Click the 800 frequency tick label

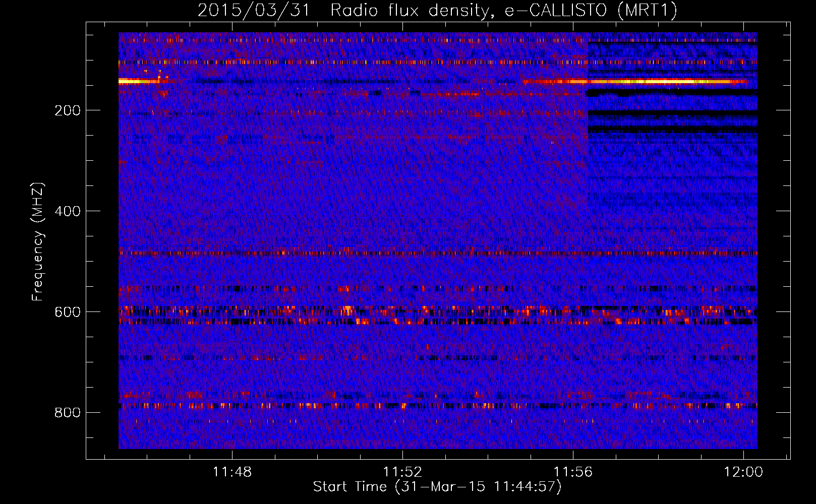click(x=68, y=413)
